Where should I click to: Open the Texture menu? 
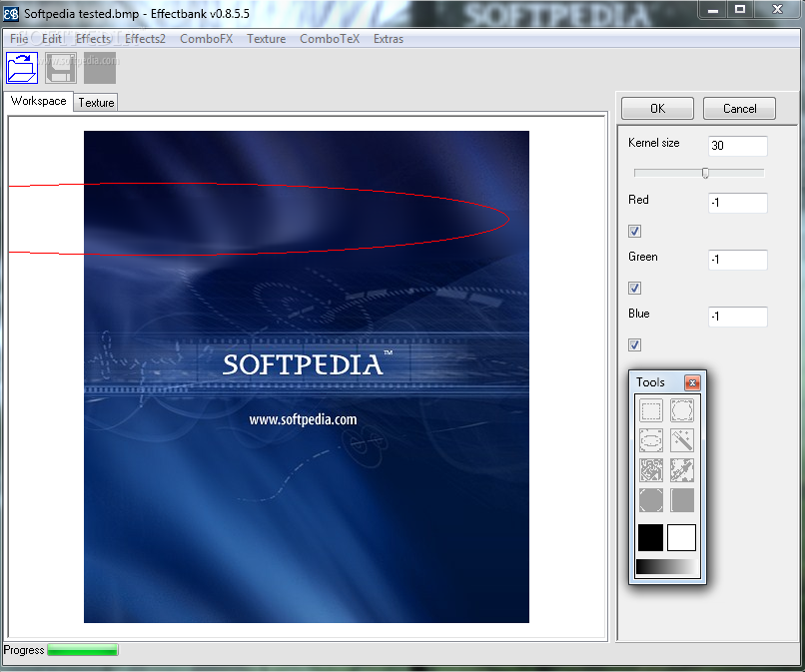click(266, 39)
